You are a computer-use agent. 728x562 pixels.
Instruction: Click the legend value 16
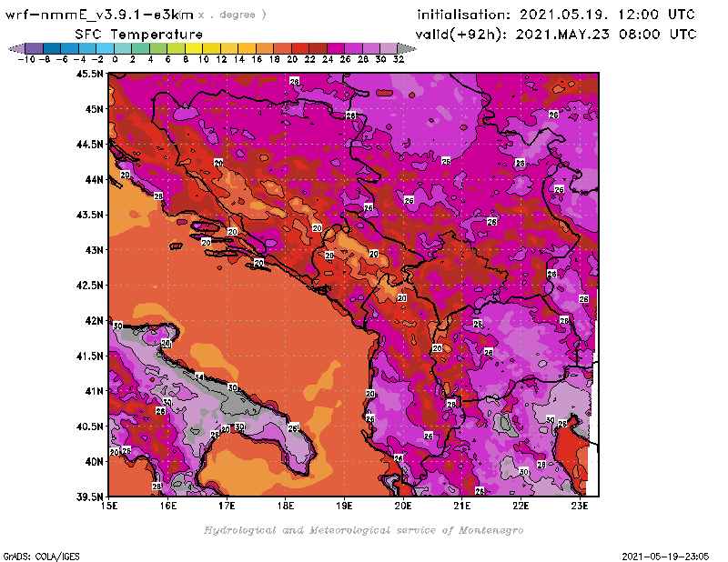coord(257,60)
